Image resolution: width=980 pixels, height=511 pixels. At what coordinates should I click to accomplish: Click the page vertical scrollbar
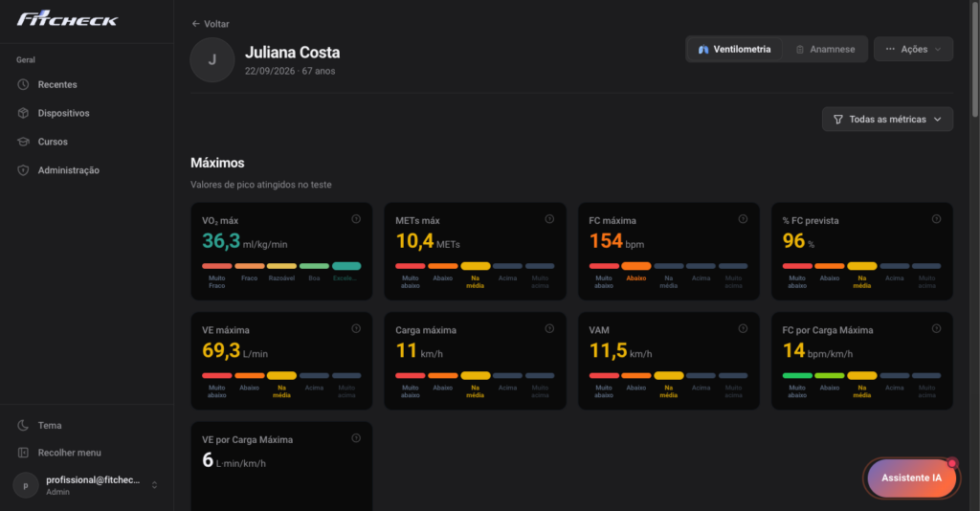974,59
